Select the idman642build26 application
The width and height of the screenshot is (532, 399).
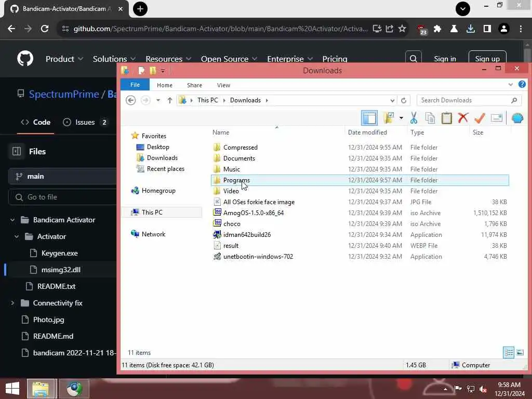[x=247, y=234]
